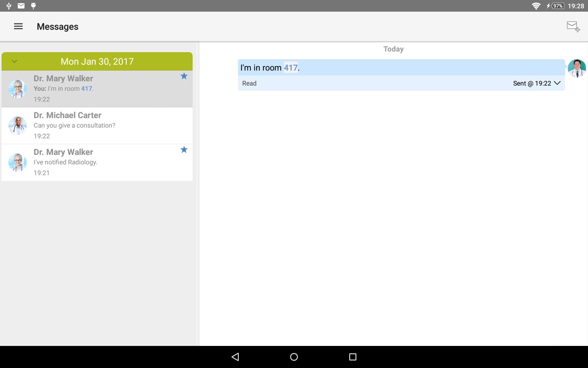View the sender avatar beside the message bubble
588x368 pixels.
pos(577,68)
